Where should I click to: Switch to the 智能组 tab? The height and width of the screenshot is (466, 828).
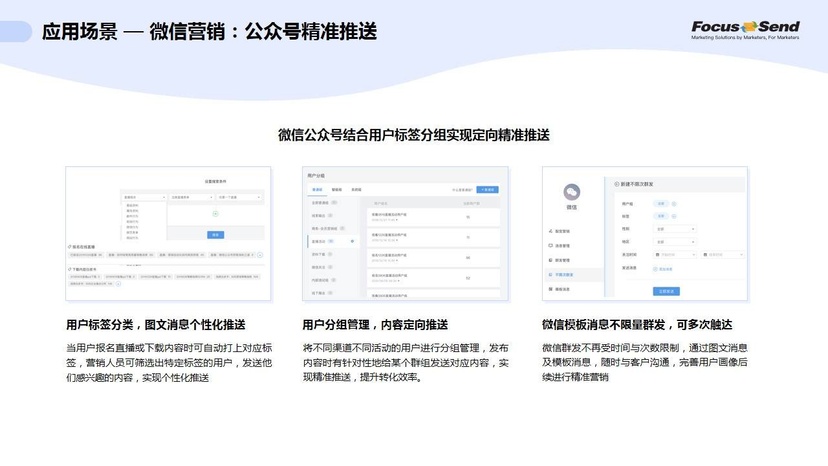pyautogui.click(x=337, y=190)
